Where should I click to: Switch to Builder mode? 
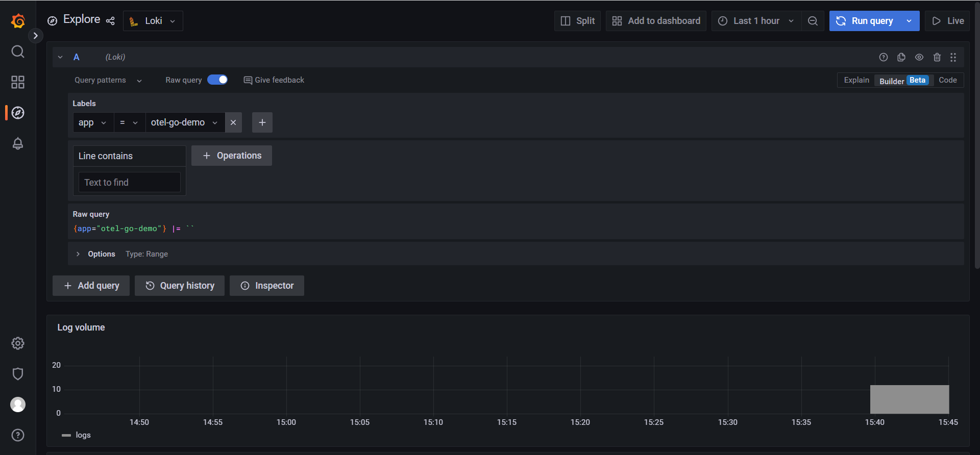(x=904, y=81)
